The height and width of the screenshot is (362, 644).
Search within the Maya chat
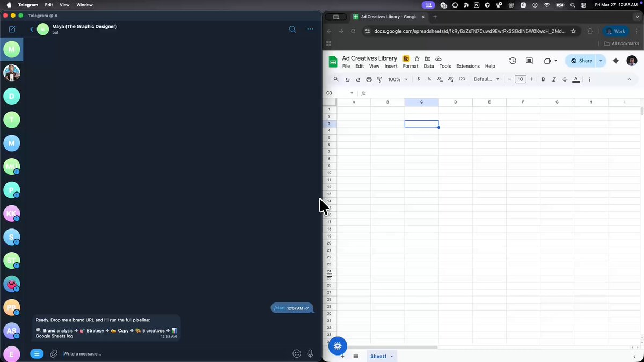click(x=292, y=29)
